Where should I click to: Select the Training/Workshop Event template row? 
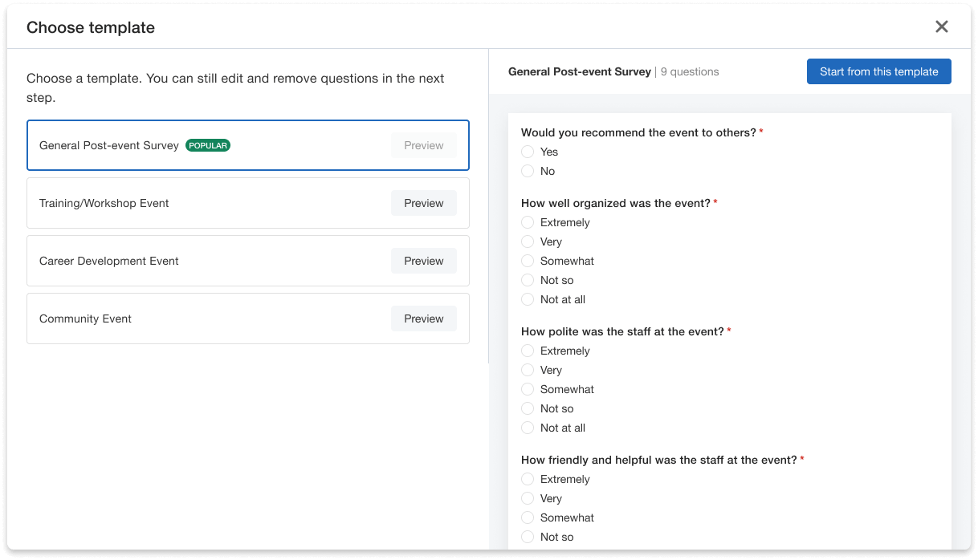104,203
